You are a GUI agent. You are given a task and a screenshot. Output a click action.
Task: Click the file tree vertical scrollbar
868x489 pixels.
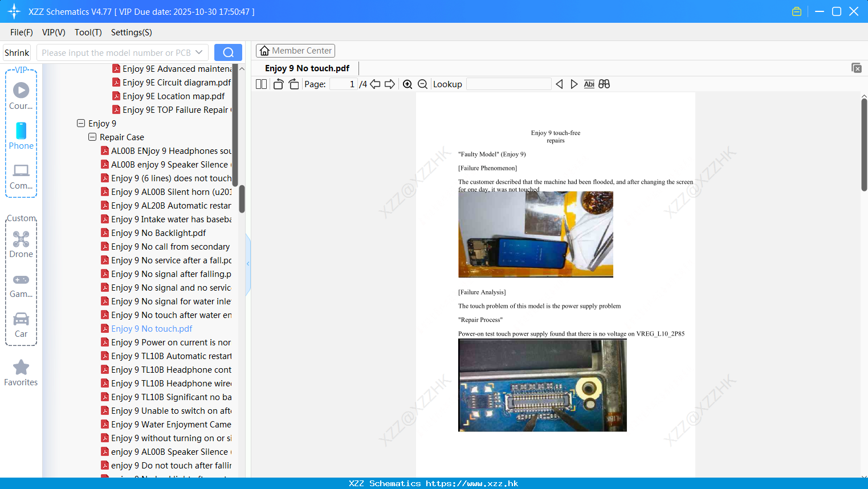tap(242, 199)
